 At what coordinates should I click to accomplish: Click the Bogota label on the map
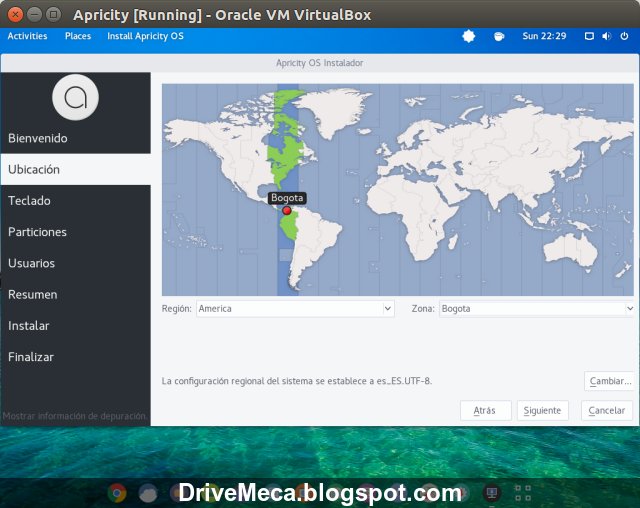(x=287, y=198)
